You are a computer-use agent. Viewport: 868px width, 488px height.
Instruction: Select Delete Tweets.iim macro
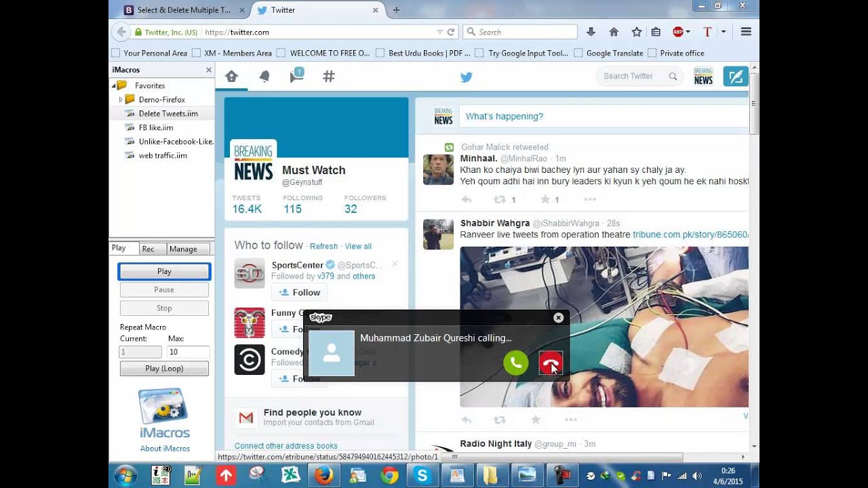click(x=168, y=113)
